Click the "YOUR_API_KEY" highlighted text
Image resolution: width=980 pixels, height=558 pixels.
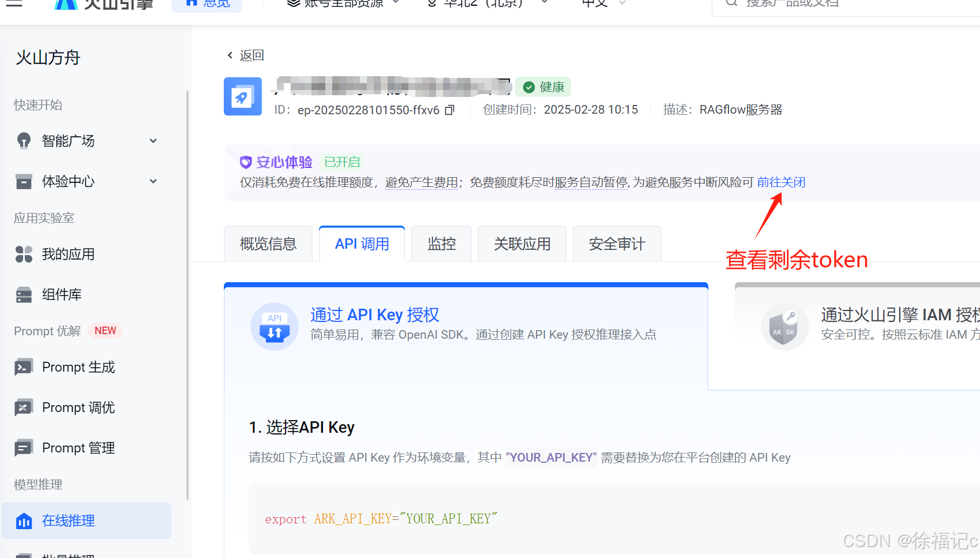551,458
